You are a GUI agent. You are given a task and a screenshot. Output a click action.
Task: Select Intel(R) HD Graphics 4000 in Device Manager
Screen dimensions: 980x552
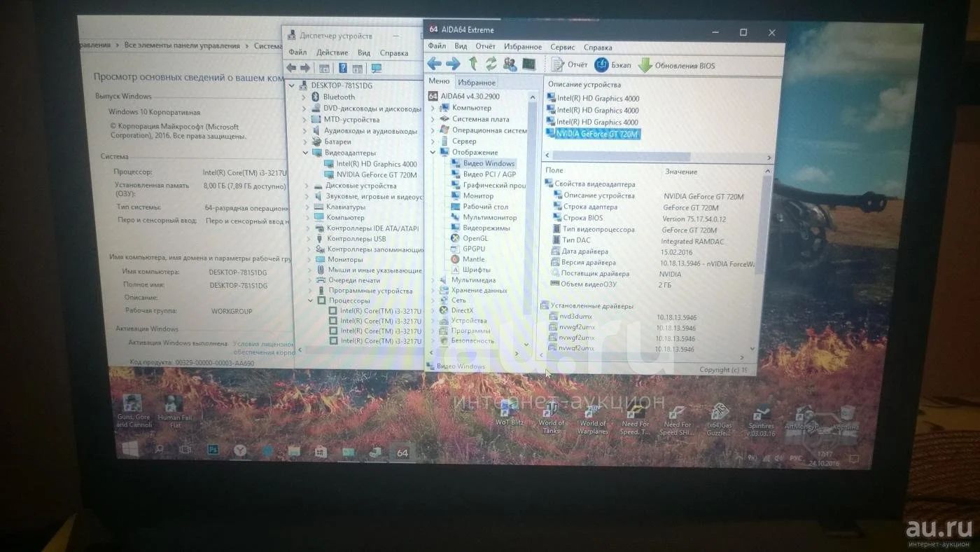[370, 164]
